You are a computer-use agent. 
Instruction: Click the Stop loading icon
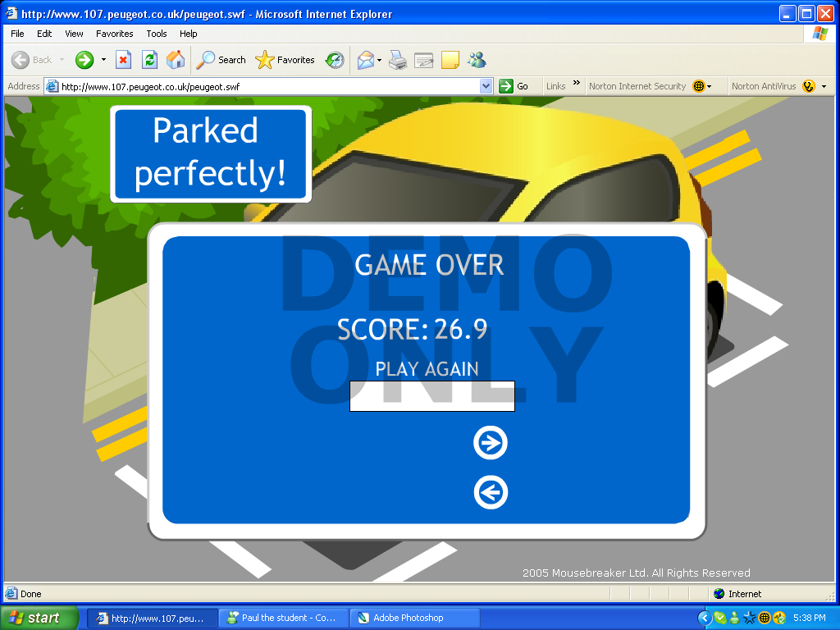(x=123, y=60)
